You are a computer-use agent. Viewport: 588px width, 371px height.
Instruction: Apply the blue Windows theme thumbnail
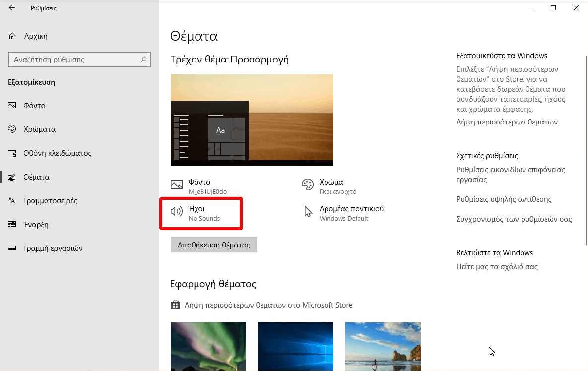pyautogui.click(x=296, y=347)
